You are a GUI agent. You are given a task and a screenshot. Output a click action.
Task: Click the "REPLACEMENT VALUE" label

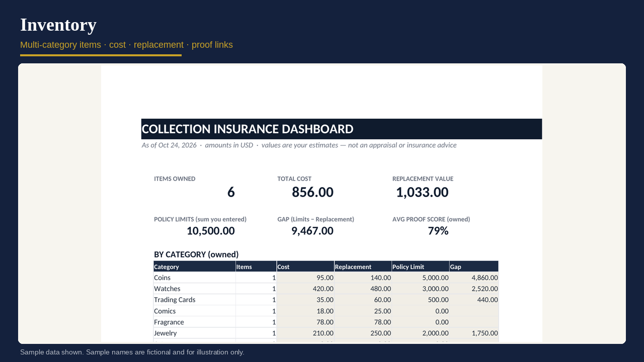423,179
